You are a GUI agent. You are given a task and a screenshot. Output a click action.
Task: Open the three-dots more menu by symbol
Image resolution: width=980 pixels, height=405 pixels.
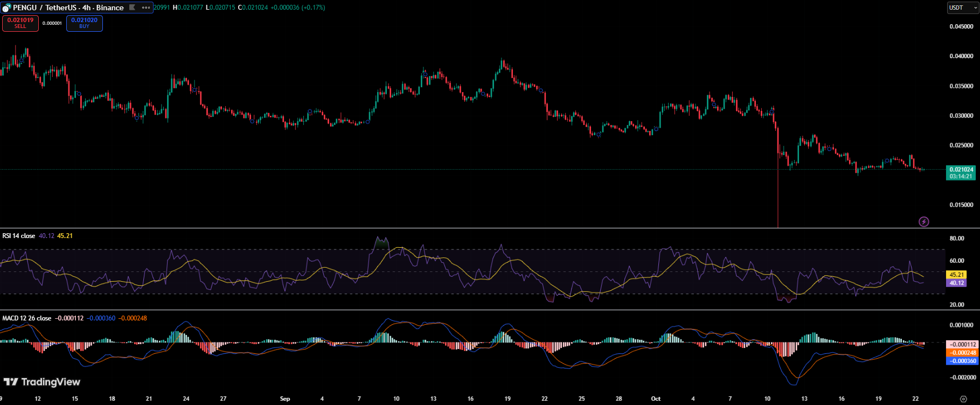[145, 8]
